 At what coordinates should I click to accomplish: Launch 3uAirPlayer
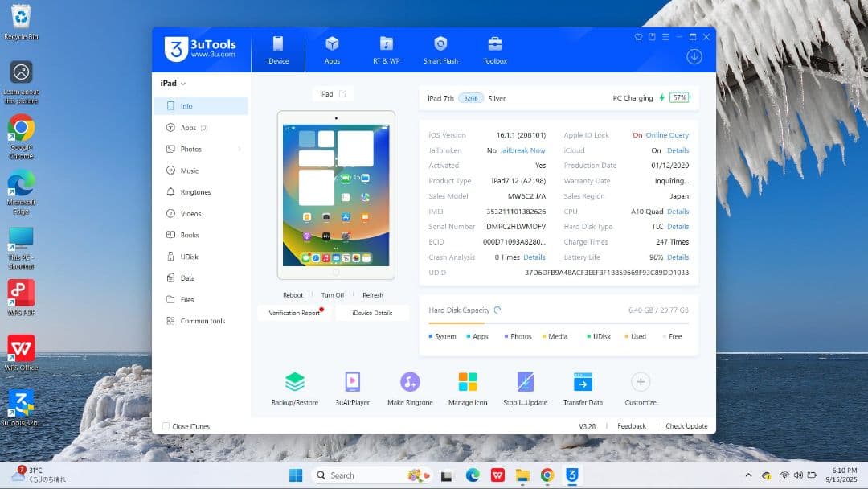click(x=352, y=382)
